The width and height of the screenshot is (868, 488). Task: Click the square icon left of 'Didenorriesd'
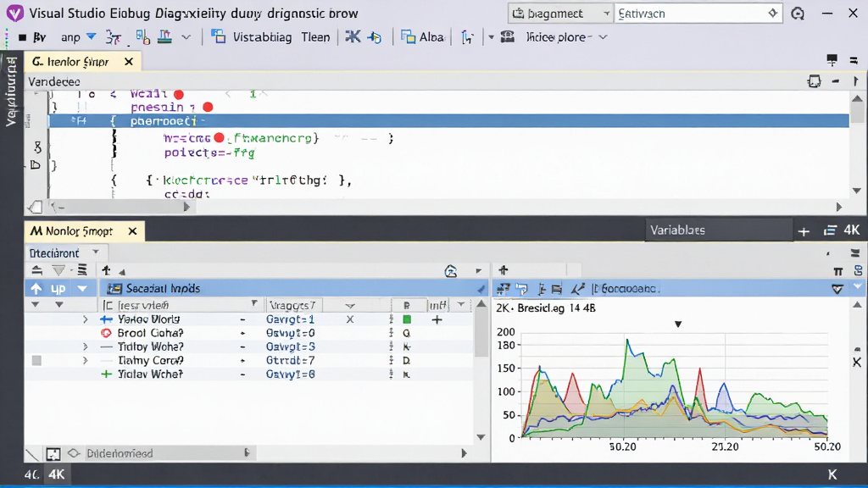click(53, 454)
